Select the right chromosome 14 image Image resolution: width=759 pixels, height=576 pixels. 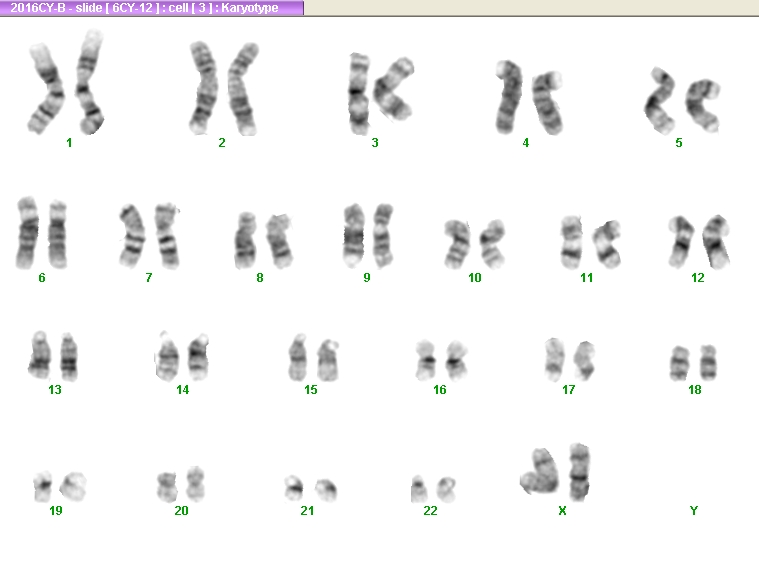click(198, 357)
